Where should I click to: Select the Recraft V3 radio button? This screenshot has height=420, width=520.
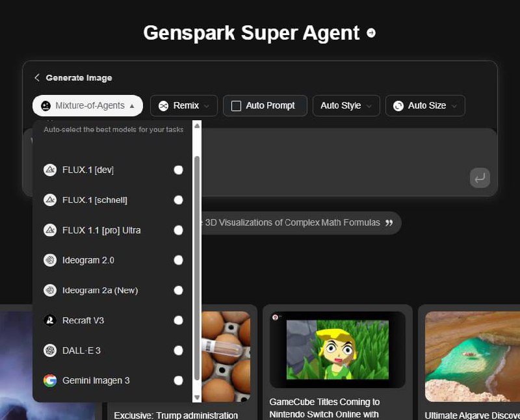pyautogui.click(x=178, y=321)
